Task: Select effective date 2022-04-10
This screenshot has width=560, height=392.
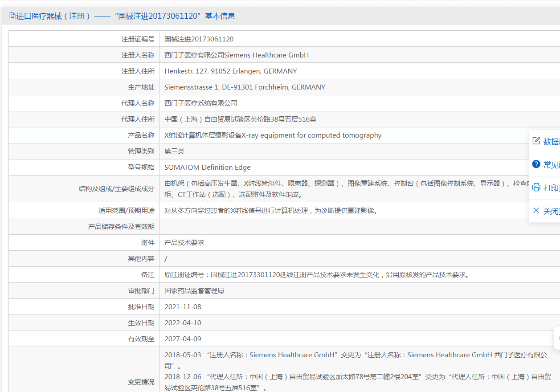Action: click(x=183, y=323)
